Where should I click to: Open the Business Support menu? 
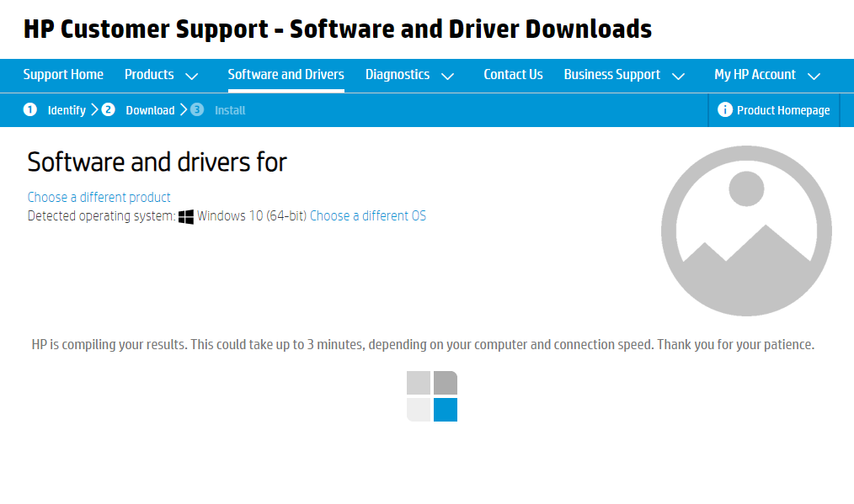pos(611,75)
